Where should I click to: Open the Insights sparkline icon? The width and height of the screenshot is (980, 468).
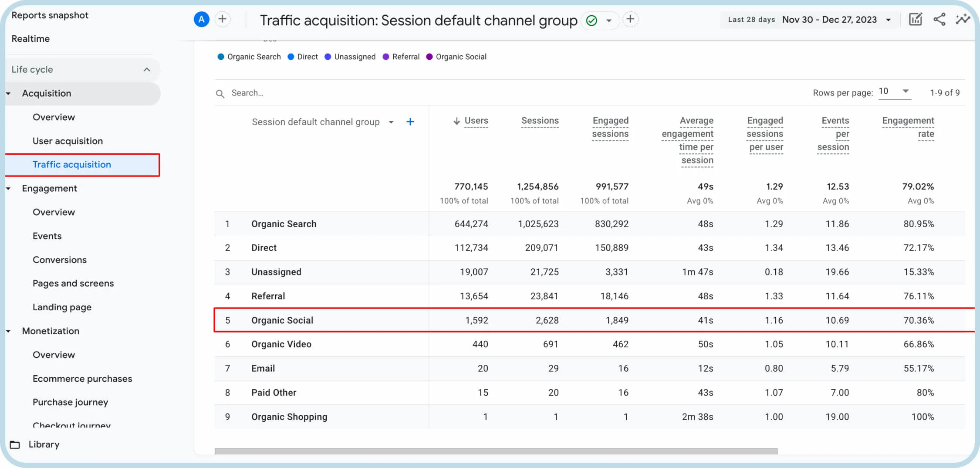coord(963,19)
